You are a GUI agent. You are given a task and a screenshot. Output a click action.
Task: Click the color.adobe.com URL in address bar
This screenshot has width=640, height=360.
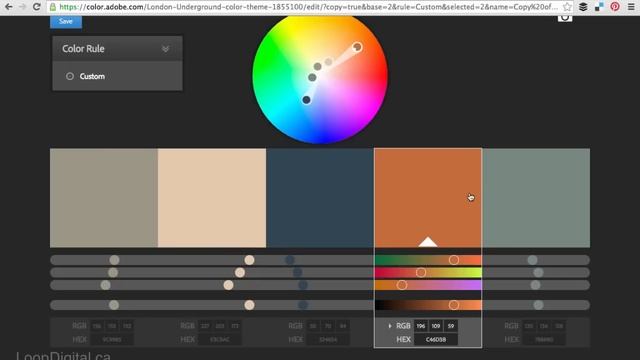[x=308, y=7]
